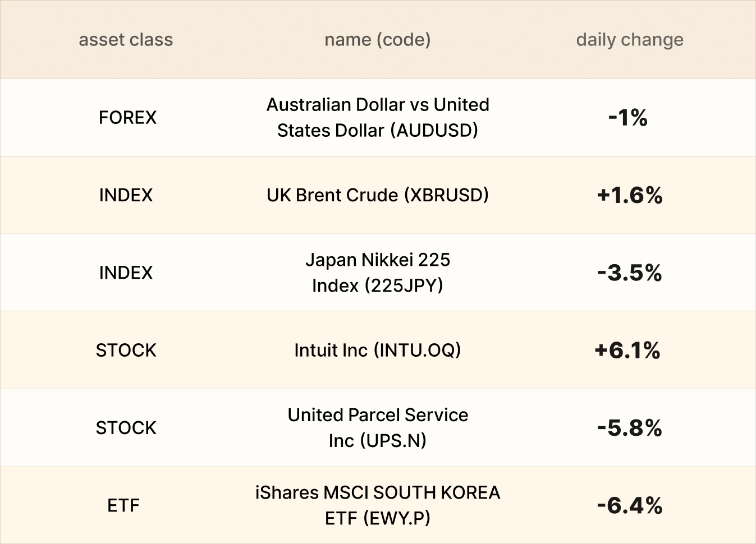Click the name (code) column header
Screen dimensions: 756x544
pyautogui.click(x=378, y=40)
